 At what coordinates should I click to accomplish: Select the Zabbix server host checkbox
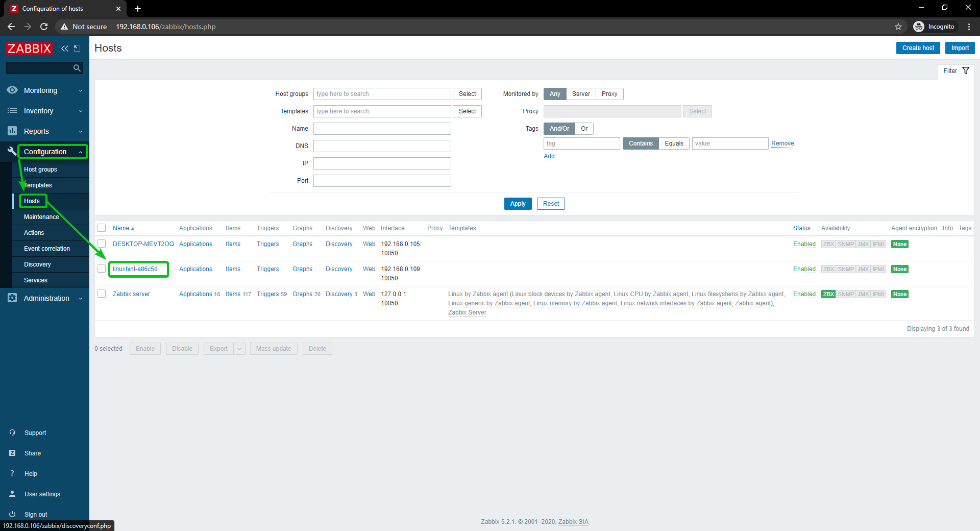[x=102, y=294]
